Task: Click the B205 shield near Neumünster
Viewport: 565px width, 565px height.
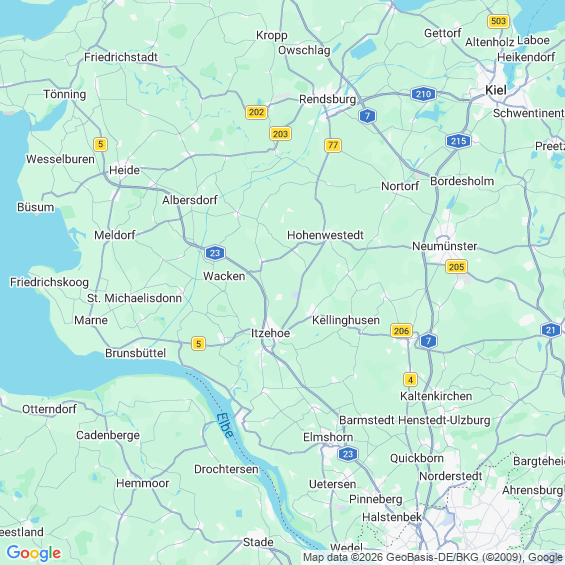Action: click(x=456, y=267)
